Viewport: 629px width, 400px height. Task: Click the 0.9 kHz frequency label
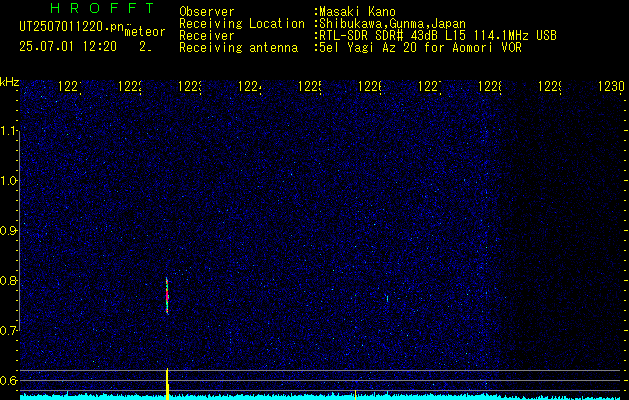[8, 231]
